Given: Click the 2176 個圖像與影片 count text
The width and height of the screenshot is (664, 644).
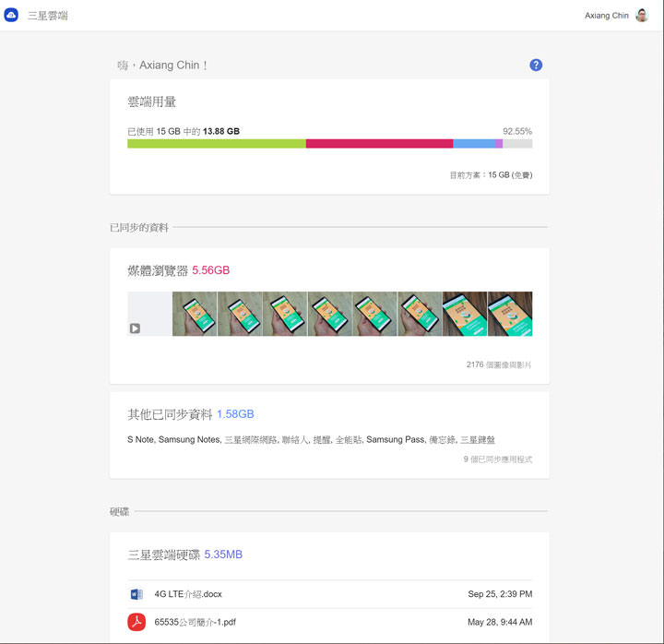Looking at the screenshot, I should [498, 364].
